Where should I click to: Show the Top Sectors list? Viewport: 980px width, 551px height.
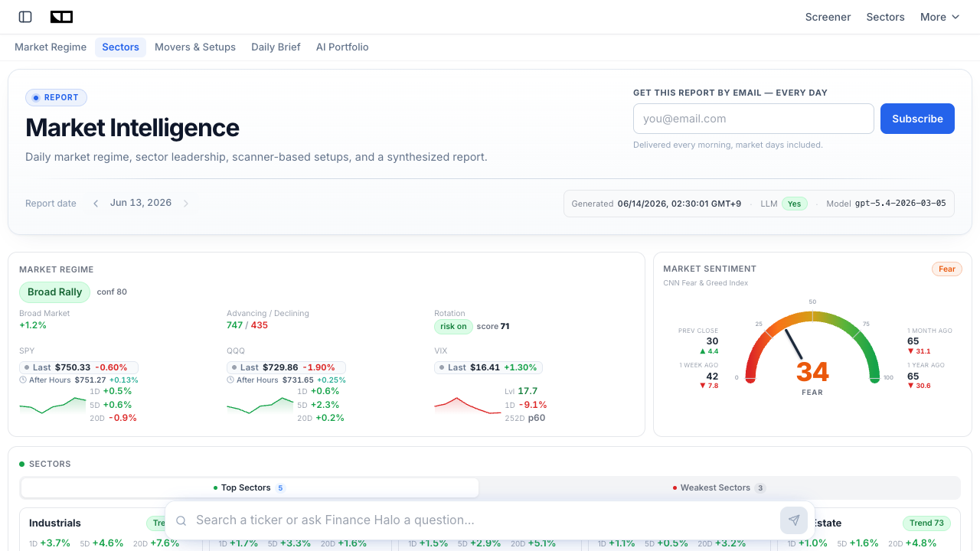[250, 487]
